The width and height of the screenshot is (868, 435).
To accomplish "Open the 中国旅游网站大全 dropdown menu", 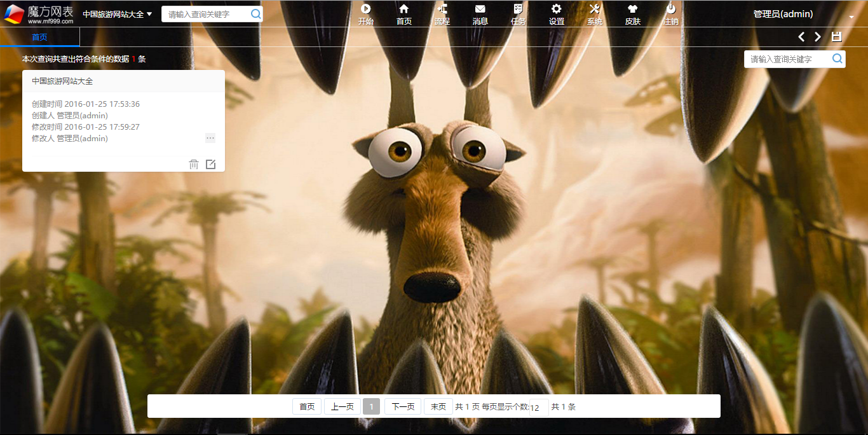I will [x=118, y=14].
